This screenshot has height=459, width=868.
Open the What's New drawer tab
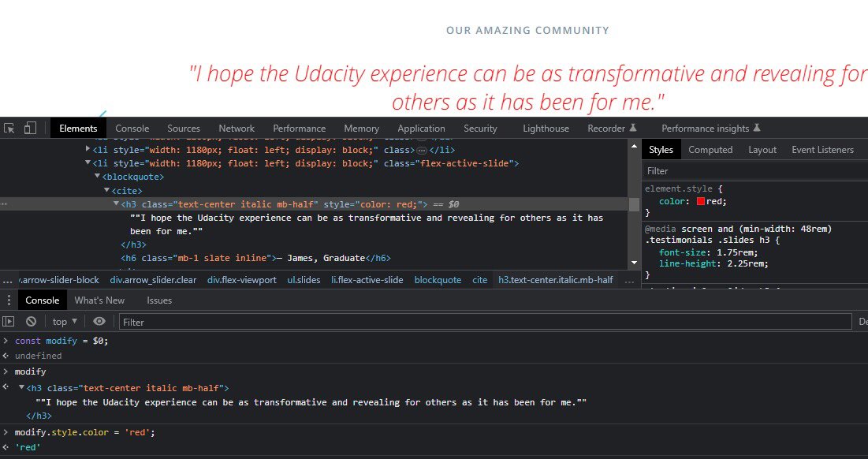pos(99,300)
